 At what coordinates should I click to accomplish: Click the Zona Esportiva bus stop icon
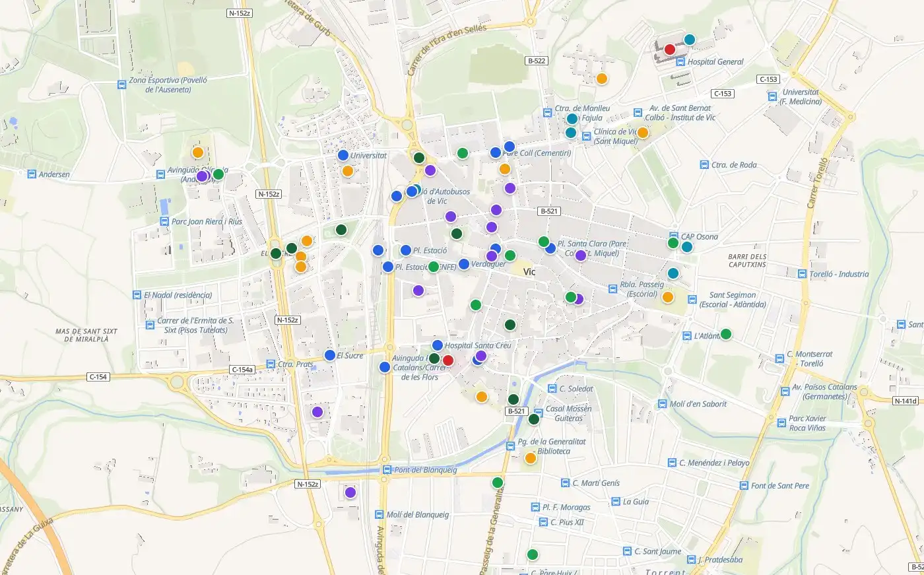(122, 85)
